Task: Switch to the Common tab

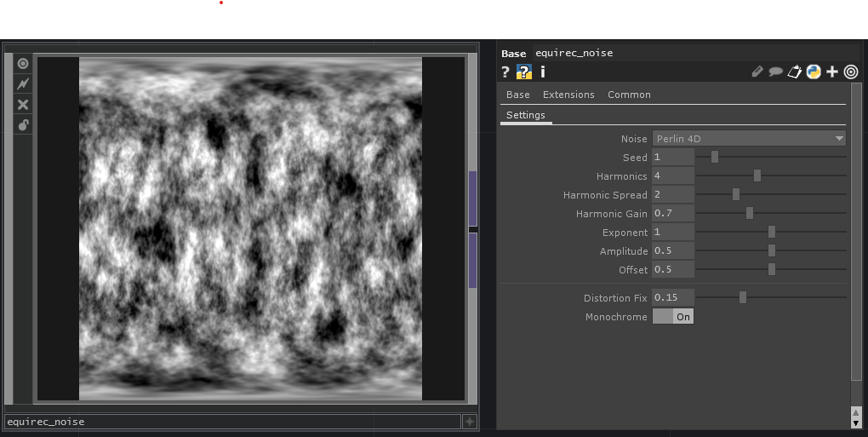Action: click(x=629, y=95)
